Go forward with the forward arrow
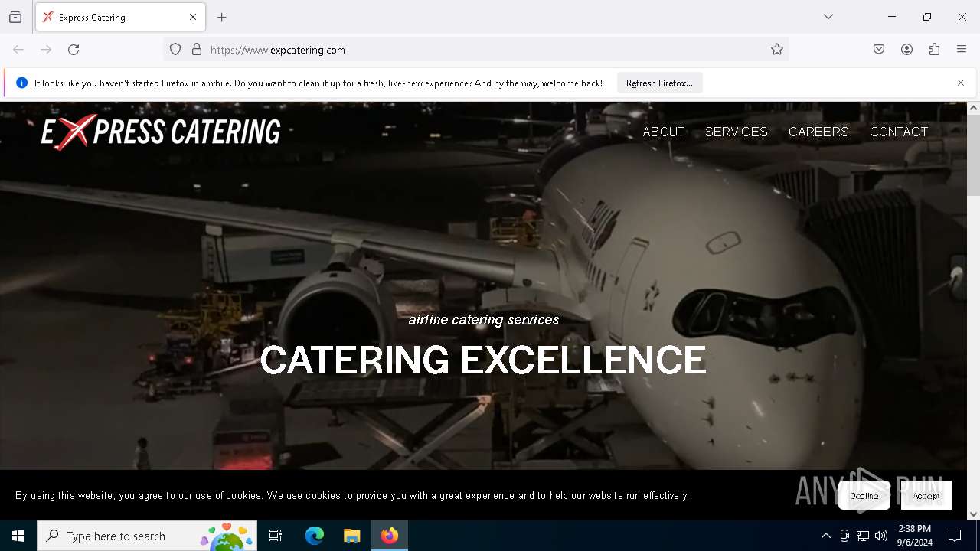This screenshot has height=551, width=980. [x=46, y=50]
